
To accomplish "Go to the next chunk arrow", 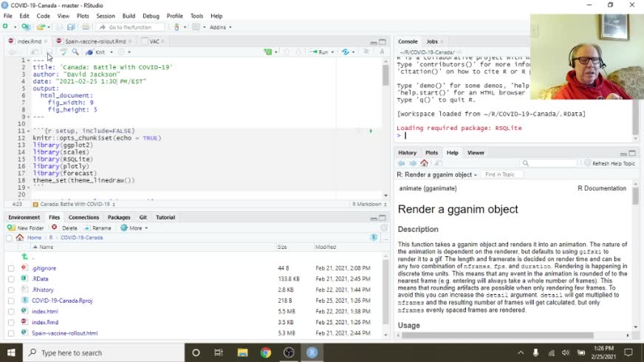I will tap(298, 52).
